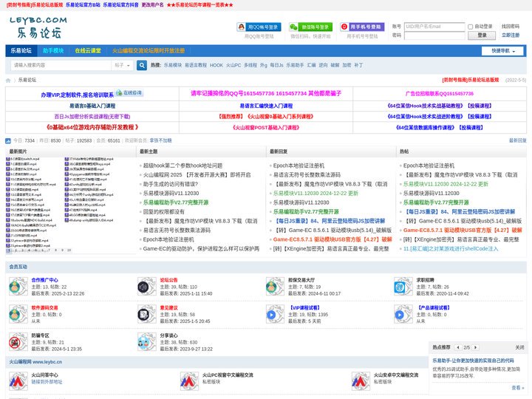Click the QQ account login button

[259, 27]
